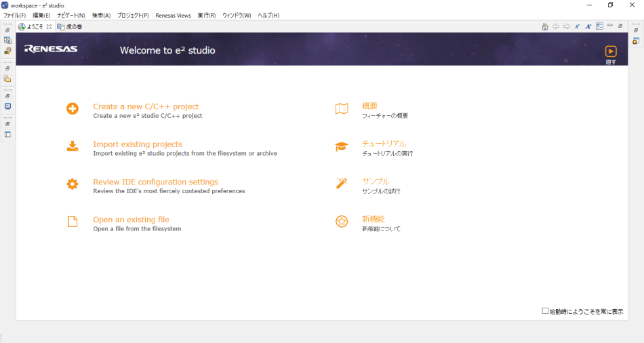Viewport: 644px width, 343px height.
Task: Click the star icon beside 新機能
Action: pyautogui.click(x=342, y=222)
